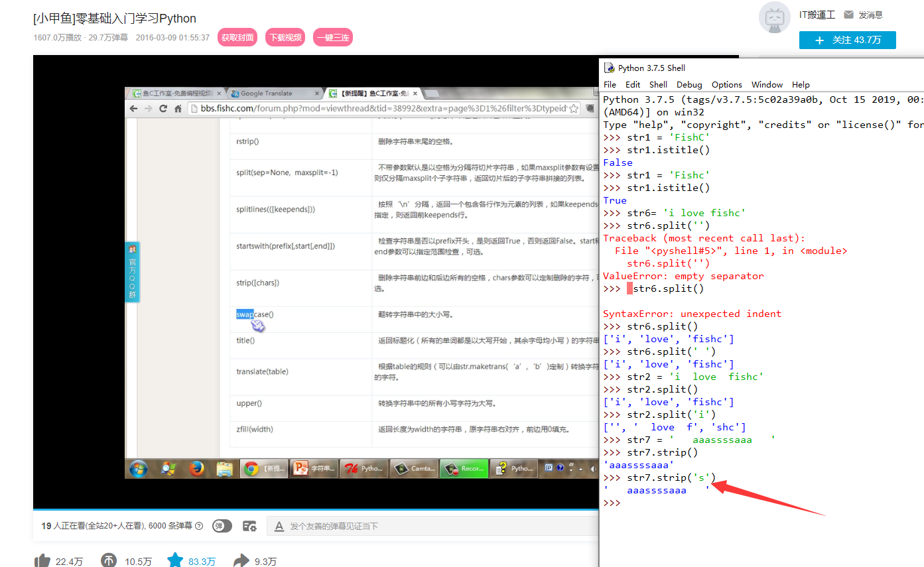
Task: Click the like thumbs-up icon
Action: [42, 561]
